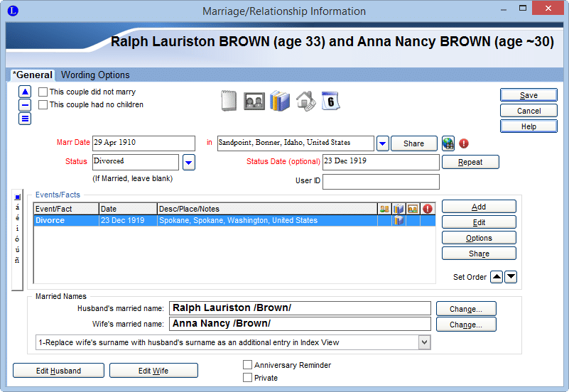Enable the Anniversary Reminder checkbox
Screen dimensions: 569x392
pyautogui.click(x=248, y=365)
